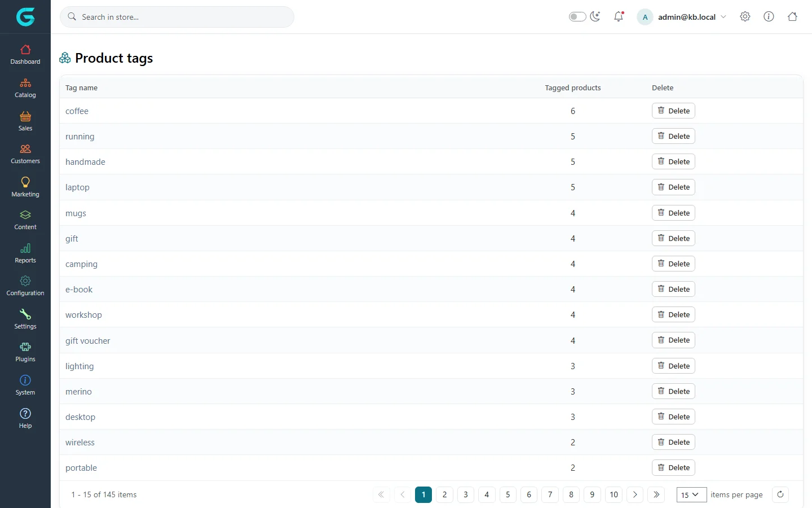Delete the handmade tag
The height and width of the screenshot is (508, 812).
[673, 161]
